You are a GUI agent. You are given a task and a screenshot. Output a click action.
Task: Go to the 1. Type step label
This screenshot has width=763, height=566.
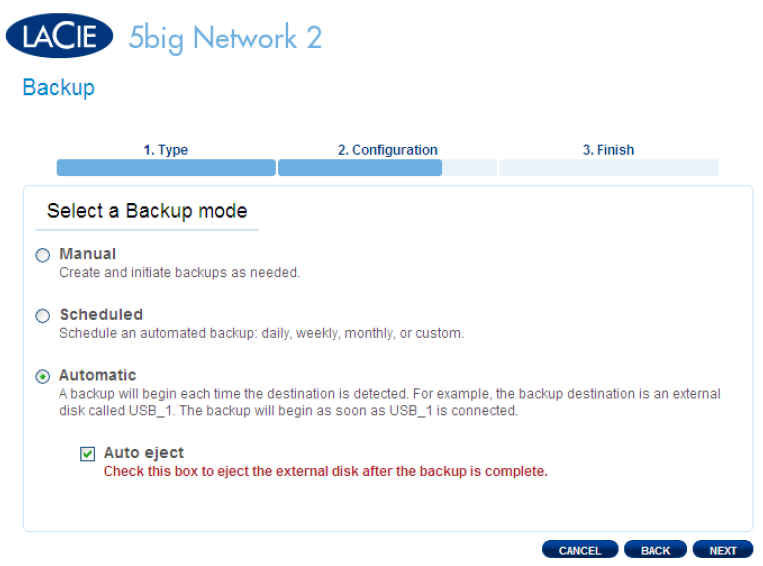click(165, 150)
